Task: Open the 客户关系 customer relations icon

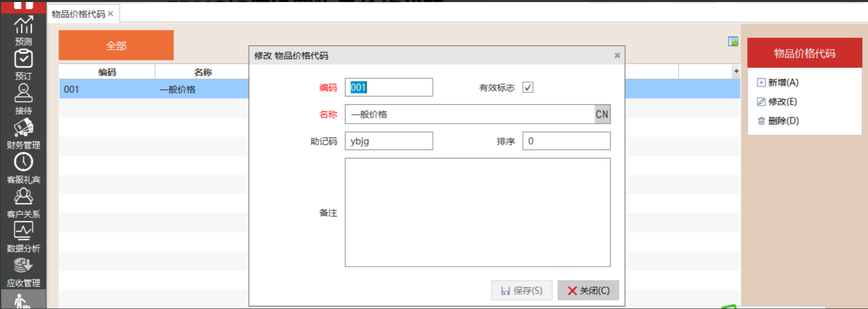Action: 24,202
